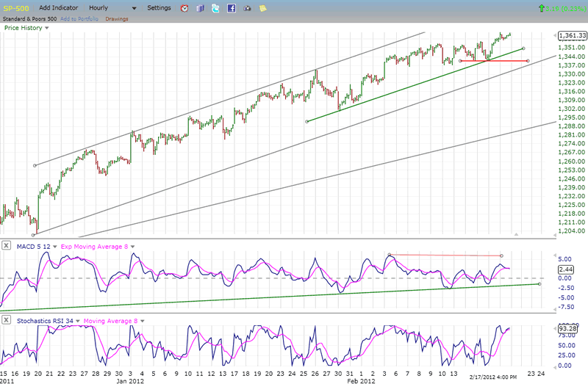Open the yellow sticky note icon
Viewport: 588px width, 384px height.
(263, 8)
